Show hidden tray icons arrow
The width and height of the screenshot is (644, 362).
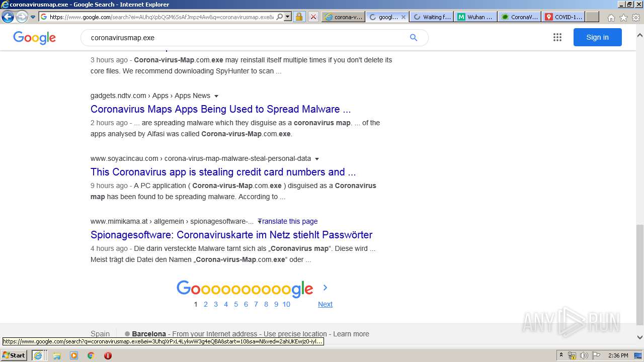561,355
